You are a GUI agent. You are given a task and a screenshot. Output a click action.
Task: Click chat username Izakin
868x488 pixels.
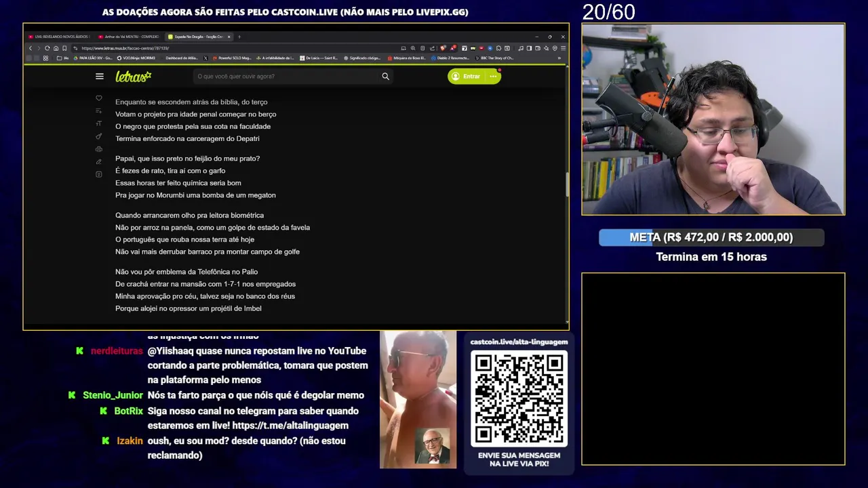tap(130, 441)
